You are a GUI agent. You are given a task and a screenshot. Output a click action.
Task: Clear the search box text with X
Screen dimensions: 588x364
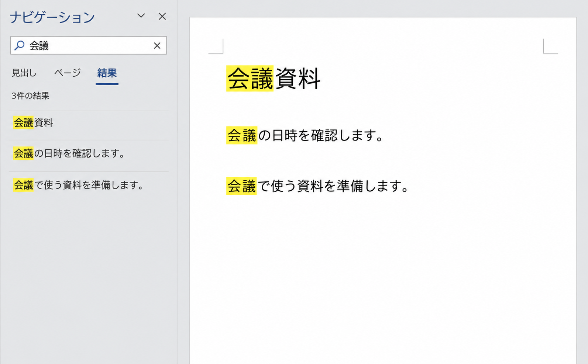tap(157, 46)
